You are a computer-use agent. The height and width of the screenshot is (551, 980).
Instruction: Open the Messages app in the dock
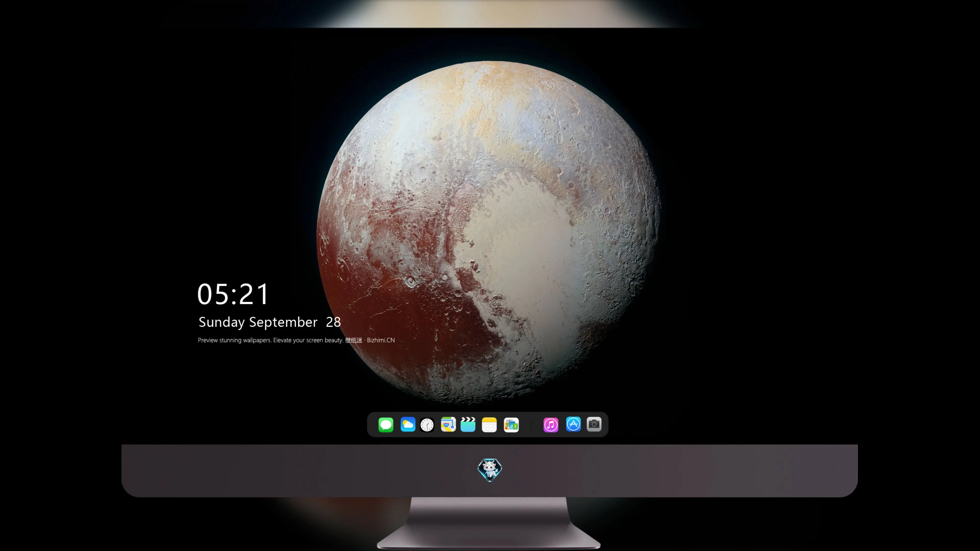386,424
